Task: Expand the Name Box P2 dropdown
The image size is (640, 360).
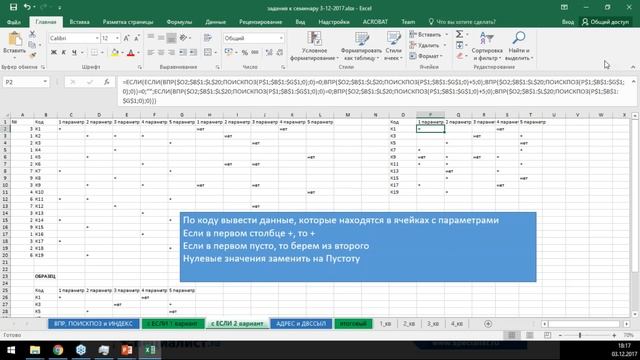Action: (45, 82)
